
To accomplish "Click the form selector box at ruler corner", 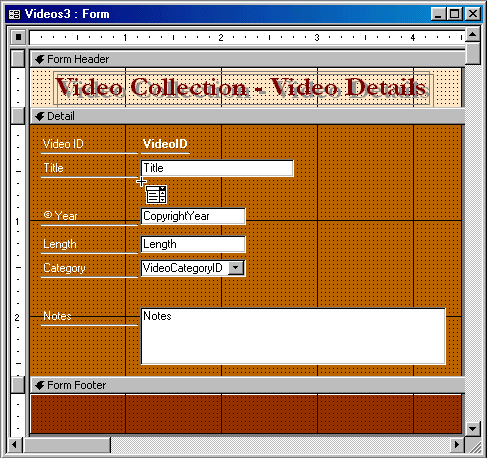I will click(18, 37).
